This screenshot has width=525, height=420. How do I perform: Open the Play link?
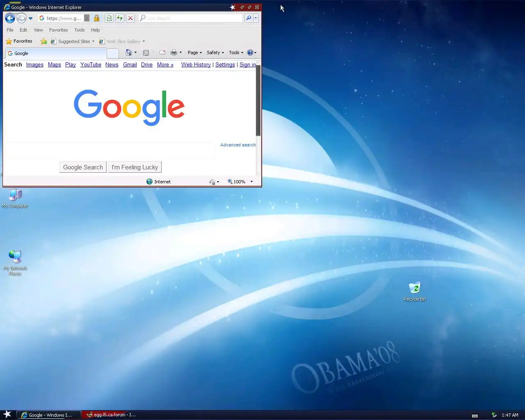(70, 65)
